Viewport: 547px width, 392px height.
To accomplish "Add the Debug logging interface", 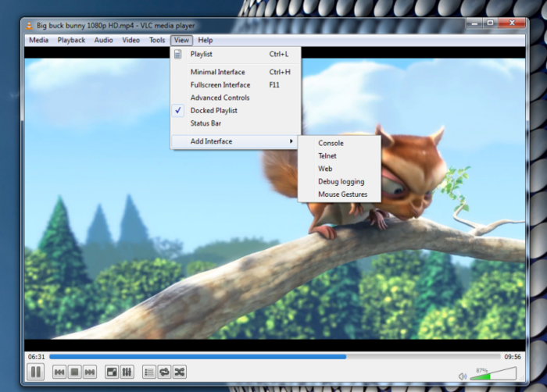I will tap(339, 182).
